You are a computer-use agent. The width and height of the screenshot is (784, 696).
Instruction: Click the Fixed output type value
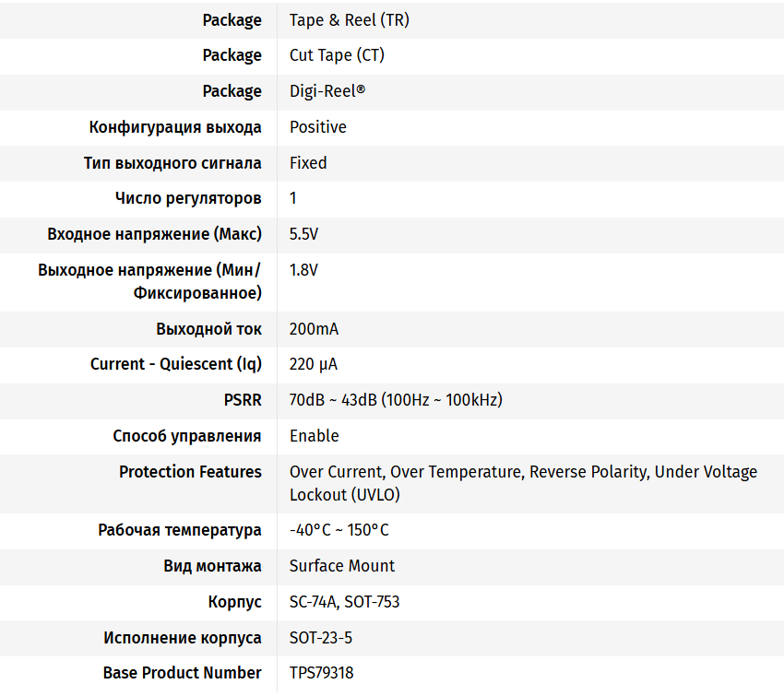[308, 163]
